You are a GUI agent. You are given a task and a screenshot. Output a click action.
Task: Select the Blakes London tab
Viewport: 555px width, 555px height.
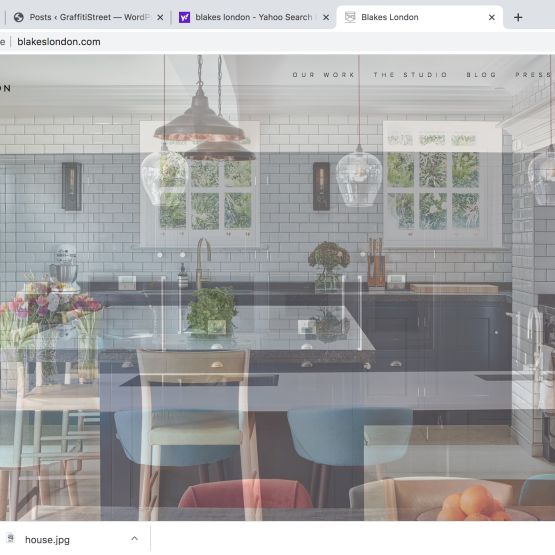coord(419,17)
